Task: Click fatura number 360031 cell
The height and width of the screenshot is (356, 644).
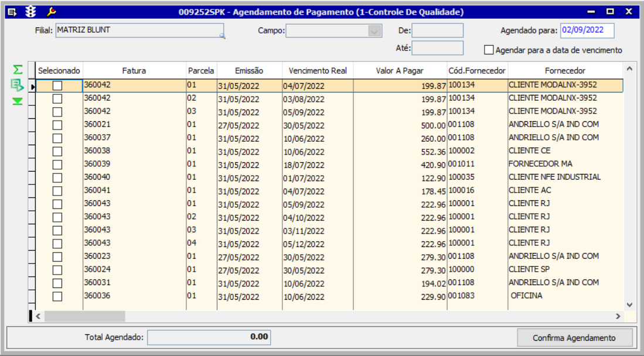Action: coord(134,282)
